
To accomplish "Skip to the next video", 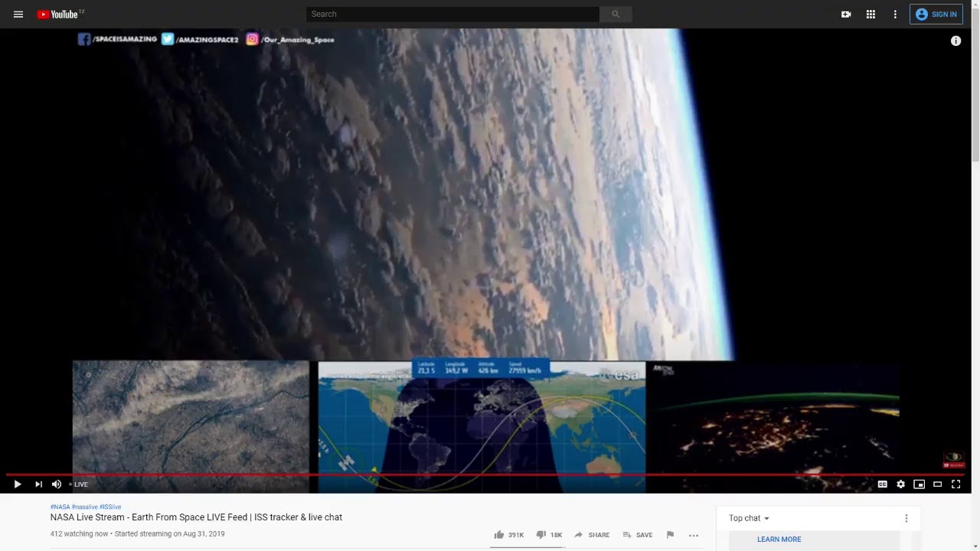I will (x=38, y=484).
